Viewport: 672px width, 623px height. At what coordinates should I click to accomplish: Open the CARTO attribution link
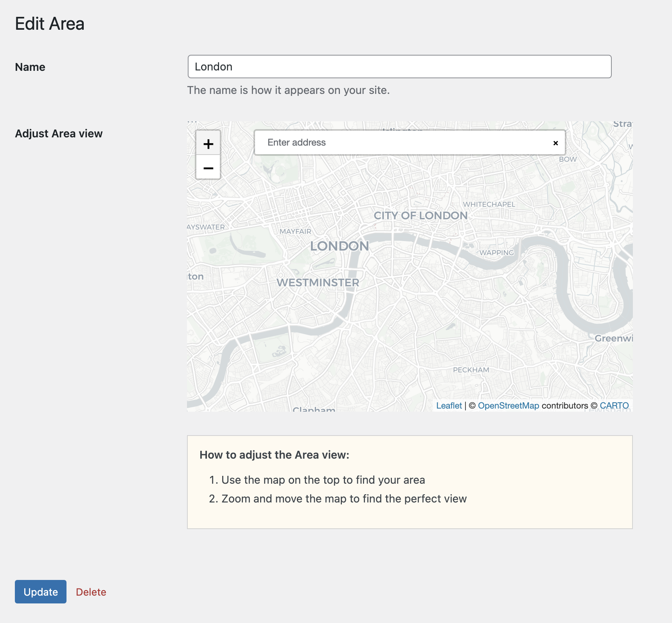click(x=614, y=406)
